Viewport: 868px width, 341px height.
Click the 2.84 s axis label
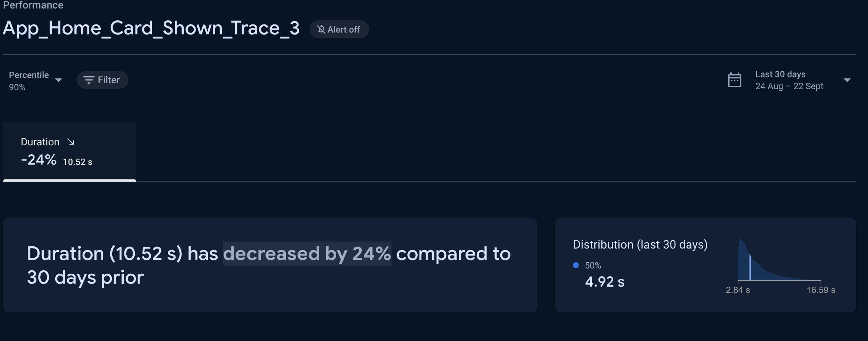click(738, 290)
